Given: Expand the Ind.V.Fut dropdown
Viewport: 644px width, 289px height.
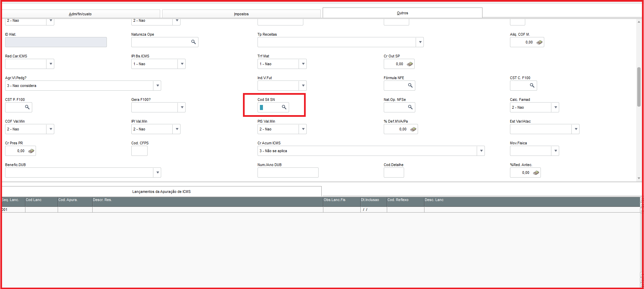Looking at the screenshot, I should [303, 86].
